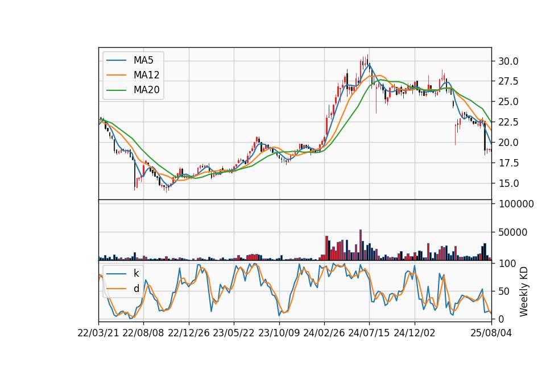Click the 24/02/26 date label

coord(324,333)
